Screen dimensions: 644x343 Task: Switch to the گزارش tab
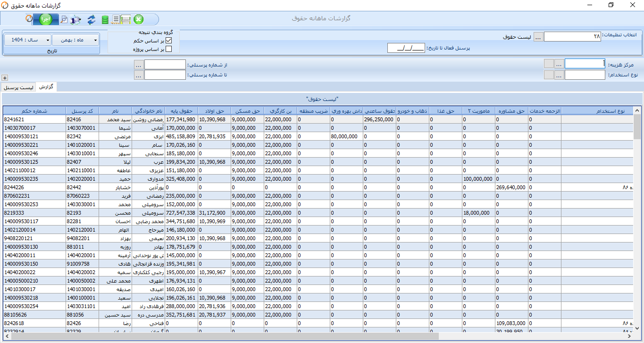click(47, 87)
